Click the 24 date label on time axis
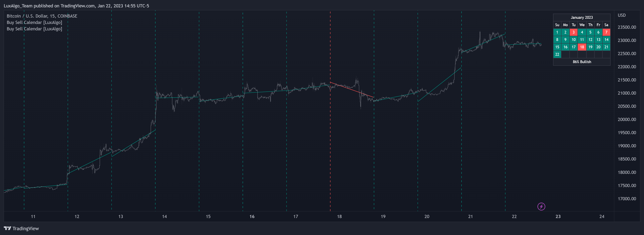The image size is (644, 235). pos(602,216)
